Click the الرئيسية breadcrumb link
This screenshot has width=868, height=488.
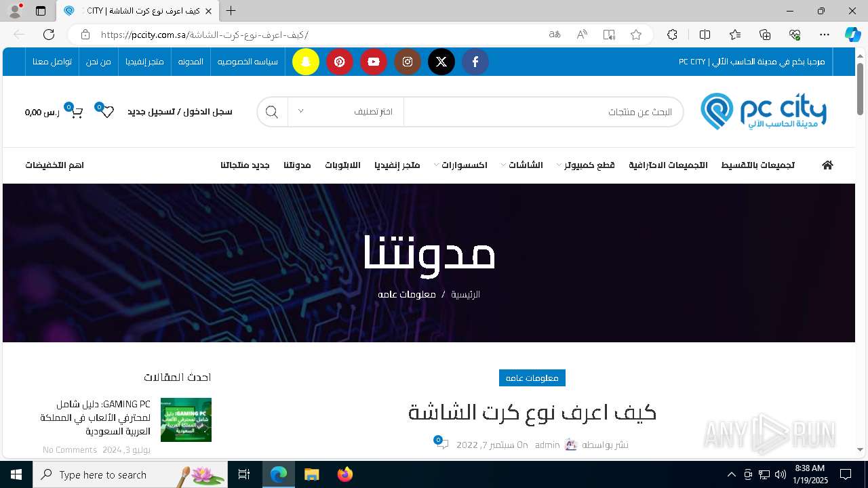465,295
